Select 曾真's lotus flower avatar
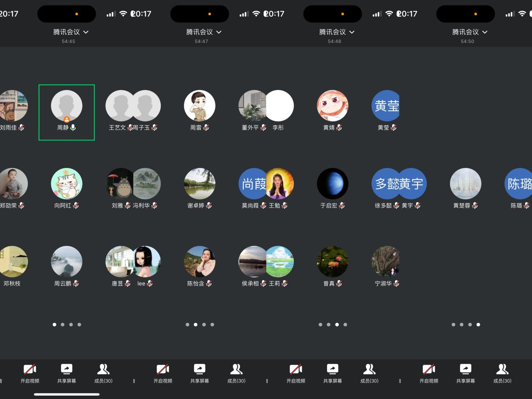Viewport: 532px width, 399px height. [332, 261]
